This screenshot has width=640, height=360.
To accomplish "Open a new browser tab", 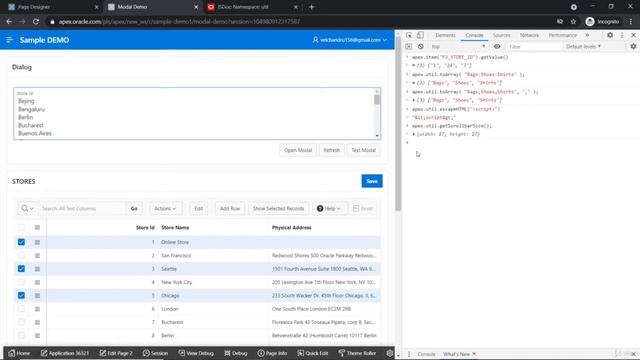I will tap(311, 7).
